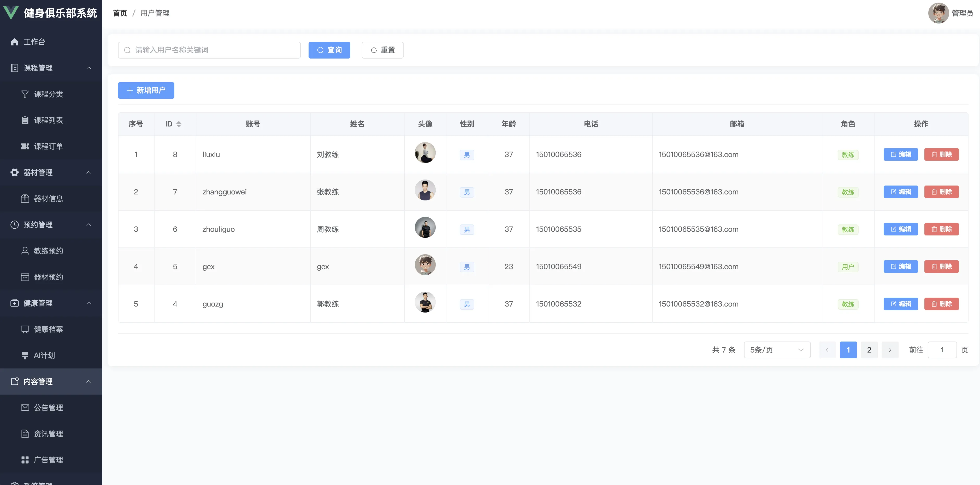Click the Vue logo in the sidebar header

click(11, 13)
